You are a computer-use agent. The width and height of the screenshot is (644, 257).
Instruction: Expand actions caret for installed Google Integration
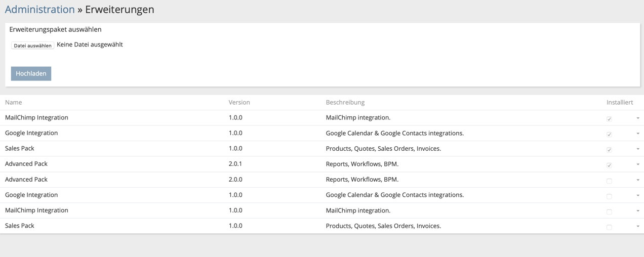(637, 134)
